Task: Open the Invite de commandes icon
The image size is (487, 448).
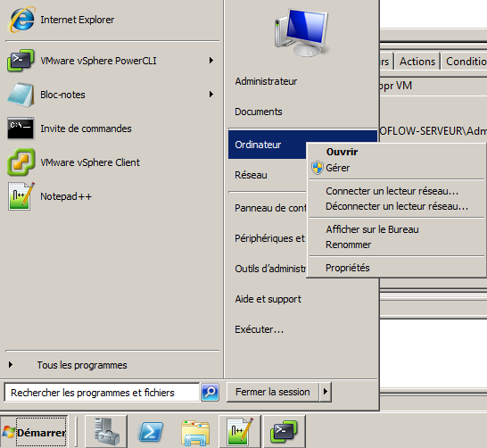Action: (x=21, y=129)
